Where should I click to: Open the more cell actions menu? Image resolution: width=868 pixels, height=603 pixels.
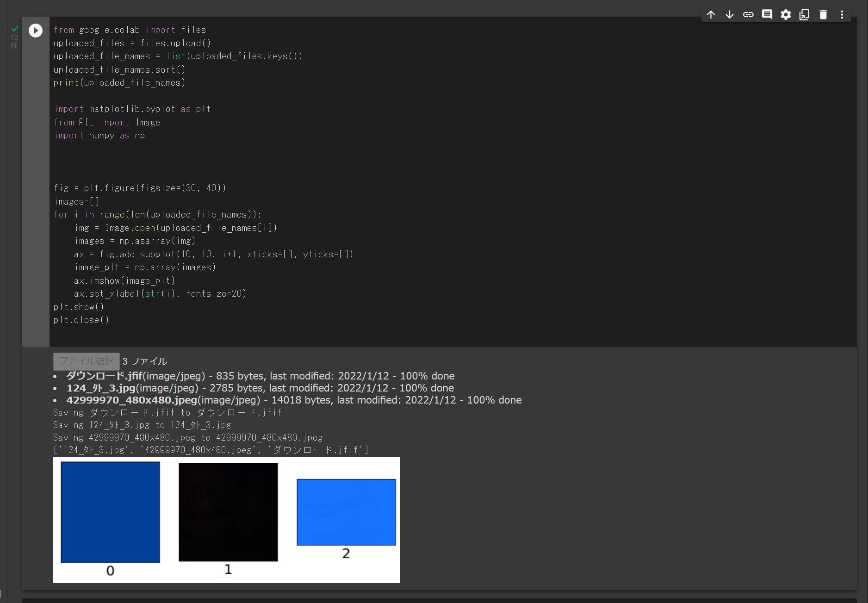point(842,14)
